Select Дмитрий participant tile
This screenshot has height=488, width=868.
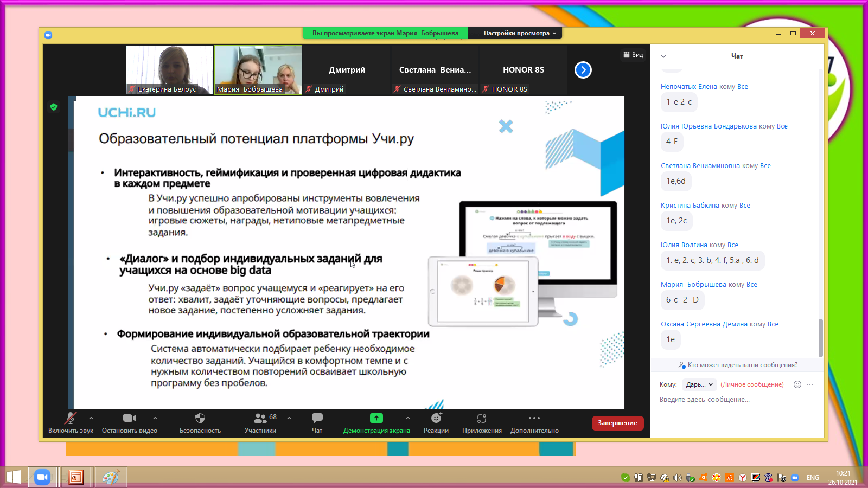tap(347, 70)
